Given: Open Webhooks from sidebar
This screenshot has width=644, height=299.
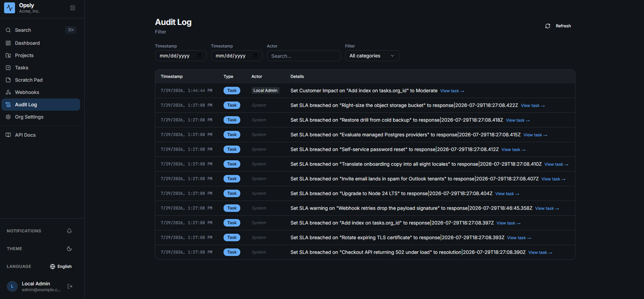Looking at the screenshot, I should click(x=41, y=92).
